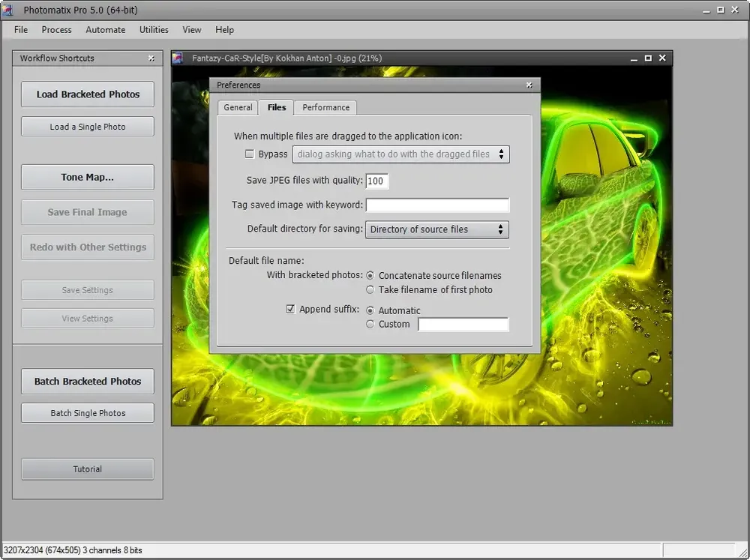The width and height of the screenshot is (750, 560).
Task: Open the Utilities menu
Action: [154, 30]
